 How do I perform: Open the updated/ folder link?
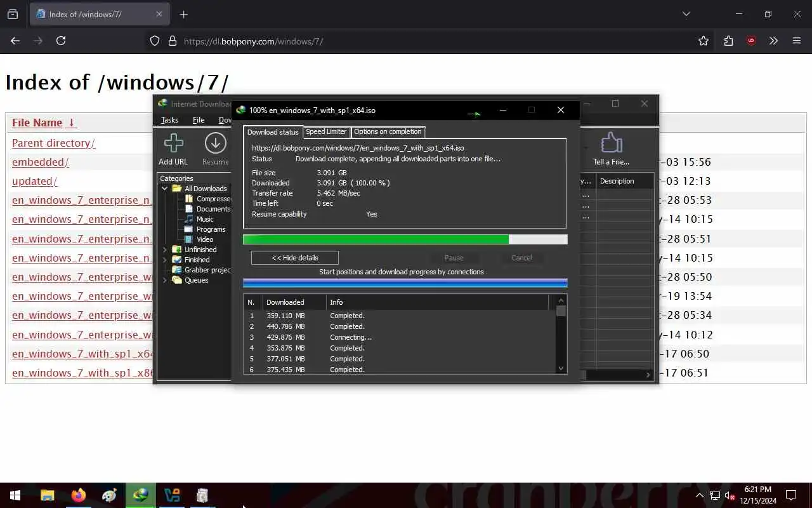tap(34, 181)
